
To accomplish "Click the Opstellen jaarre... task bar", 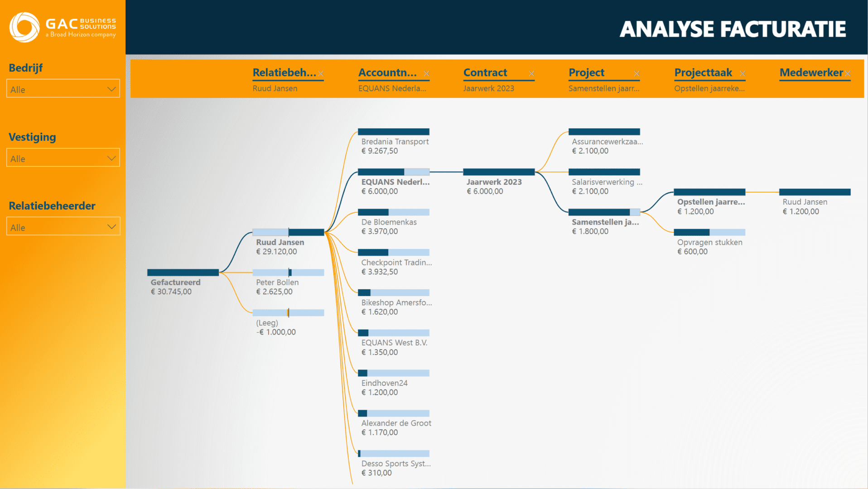I will click(x=709, y=192).
